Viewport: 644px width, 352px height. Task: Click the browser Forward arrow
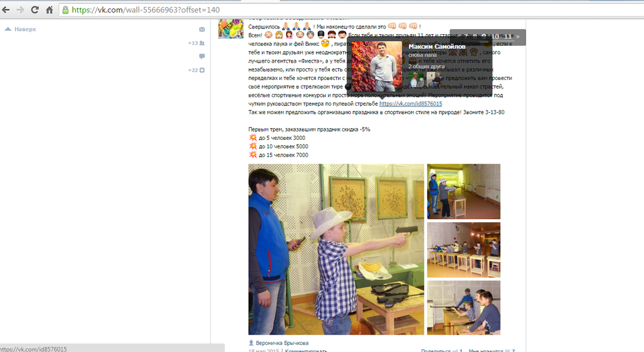click(20, 10)
